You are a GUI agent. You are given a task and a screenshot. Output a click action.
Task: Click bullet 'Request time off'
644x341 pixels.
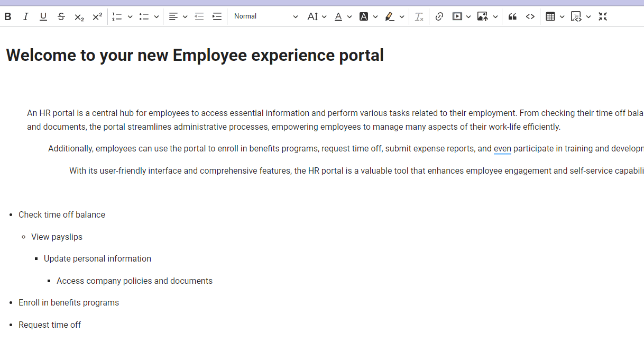50,325
